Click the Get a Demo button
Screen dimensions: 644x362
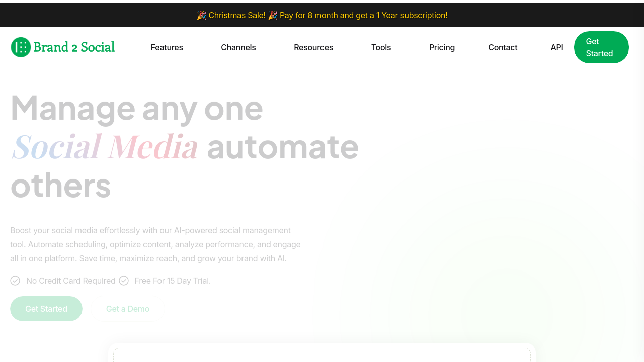coord(128,309)
